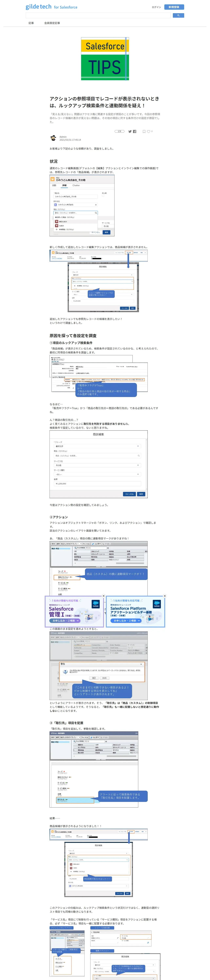Click the main site search input field
Viewport: 210px width, 980px height.
coord(98,16)
